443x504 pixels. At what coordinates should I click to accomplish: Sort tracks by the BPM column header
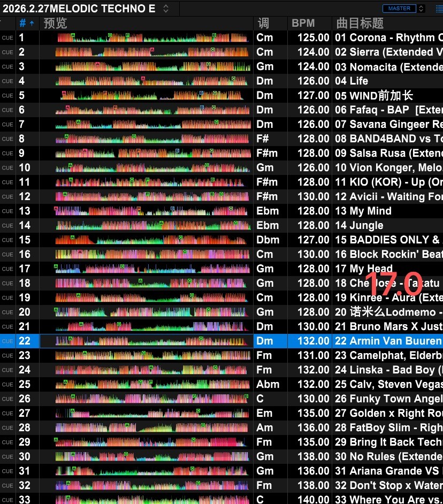click(x=303, y=24)
